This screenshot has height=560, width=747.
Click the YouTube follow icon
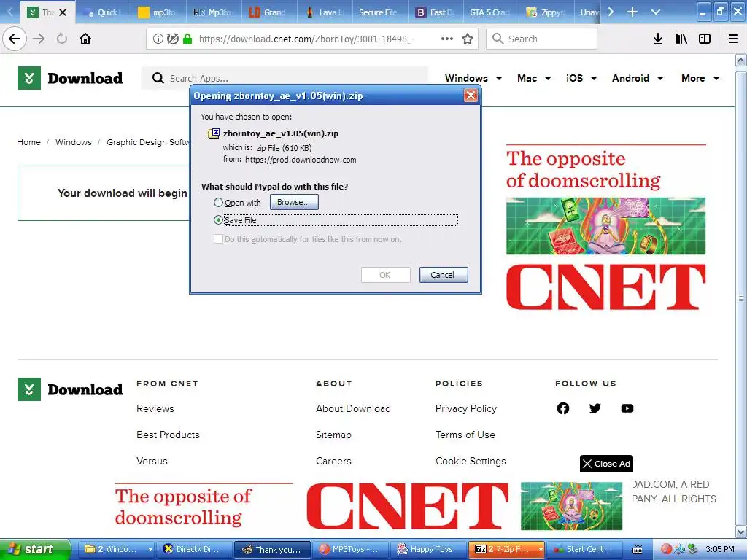[627, 408]
